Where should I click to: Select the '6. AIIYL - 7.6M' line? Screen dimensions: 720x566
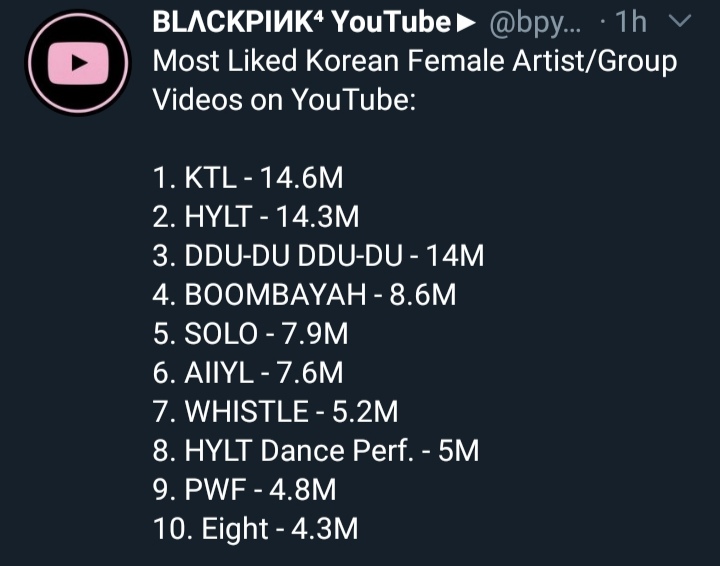coord(248,373)
